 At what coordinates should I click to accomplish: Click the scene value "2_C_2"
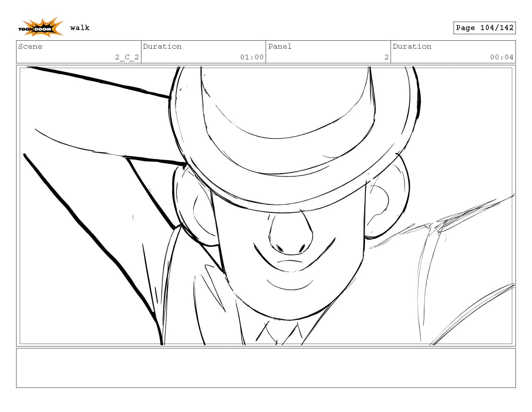pos(127,57)
